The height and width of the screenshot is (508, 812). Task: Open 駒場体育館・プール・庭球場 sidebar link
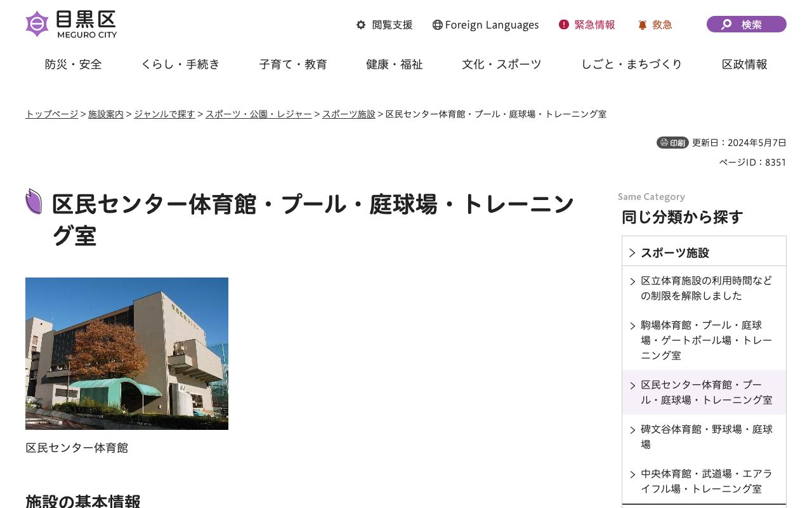707,340
